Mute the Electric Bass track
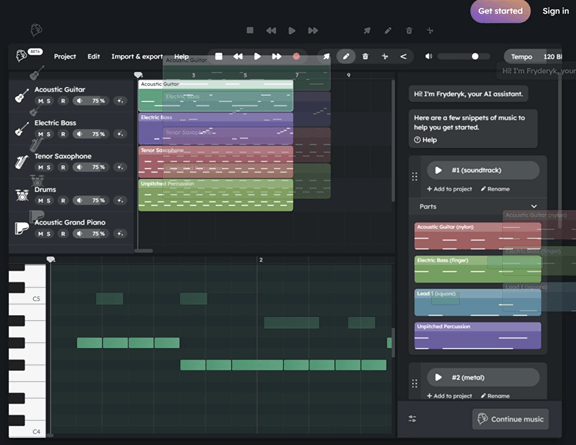Screen dimensions: 576x445 pos(40,134)
